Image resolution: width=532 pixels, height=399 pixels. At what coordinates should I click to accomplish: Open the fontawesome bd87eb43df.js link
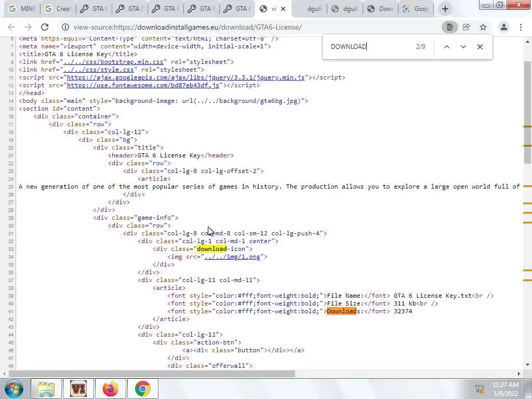pos(143,85)
